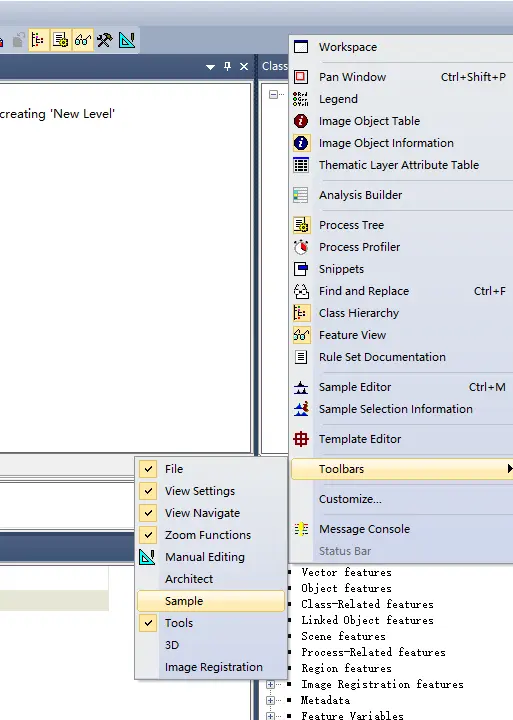The width and height of the screenshot is (513, 720).
Task: Open the Legend icon in menu
Action: point(301,99)
